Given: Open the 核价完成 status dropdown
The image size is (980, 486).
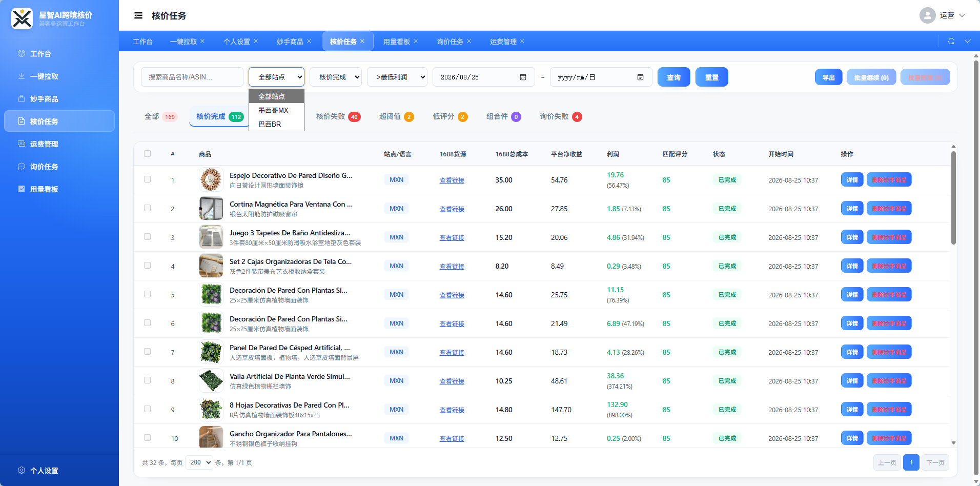Looking at the screenshot, I should tap(336, 77).
